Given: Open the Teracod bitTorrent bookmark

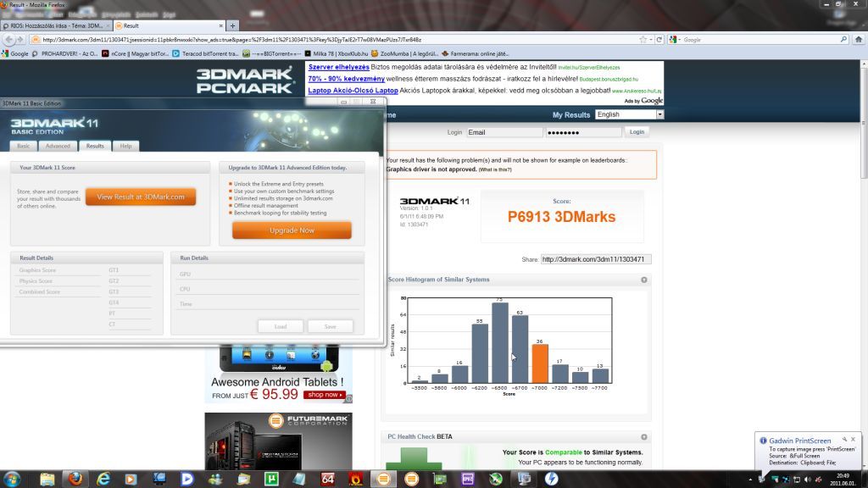Looking at the screenshot, I should 205,53.
